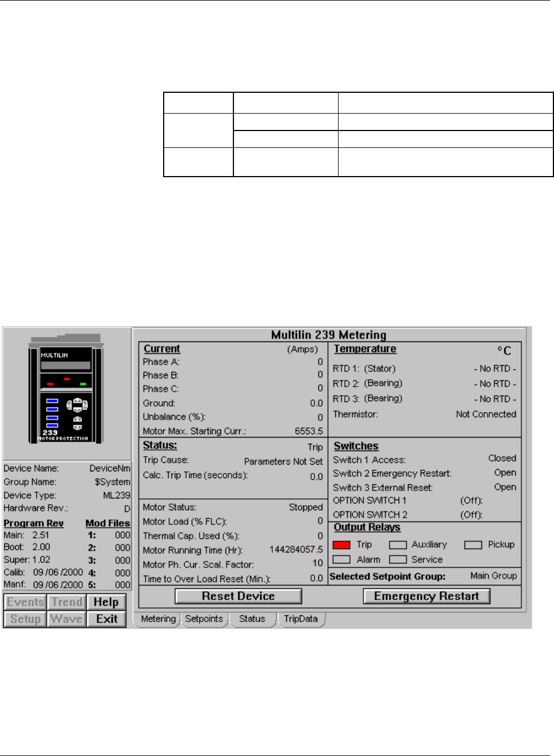The image size is (554, 756).
Task: Click the Hardware Rev. label
Action: click(x=35, y=508)
